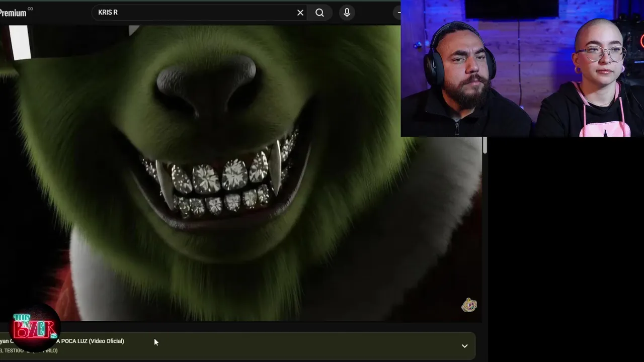Click the video player showing green dog

click(240, 173)
